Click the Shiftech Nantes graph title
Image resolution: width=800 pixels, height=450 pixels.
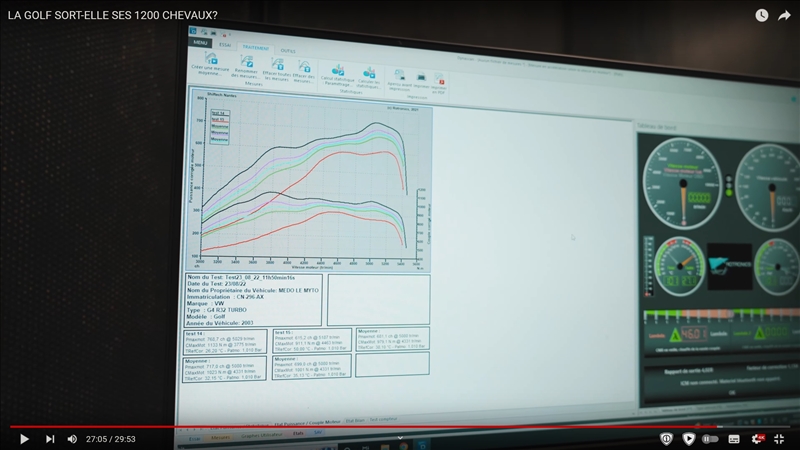(221, 95)
